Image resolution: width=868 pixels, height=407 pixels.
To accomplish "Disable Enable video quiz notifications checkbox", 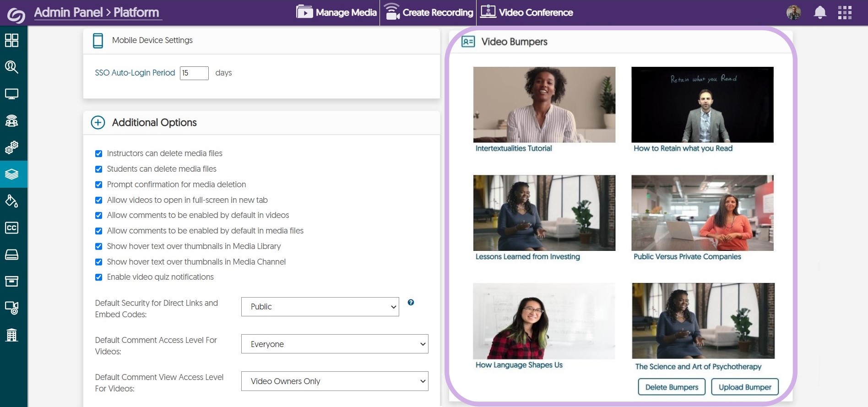I will [98, 277].
